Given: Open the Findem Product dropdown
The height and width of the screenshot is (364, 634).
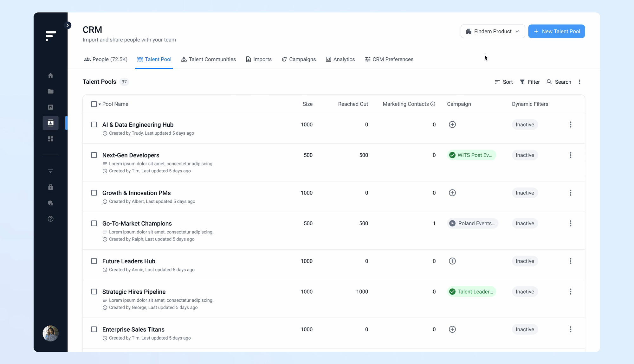Looking at the screenshot, I should coord(493,31).
